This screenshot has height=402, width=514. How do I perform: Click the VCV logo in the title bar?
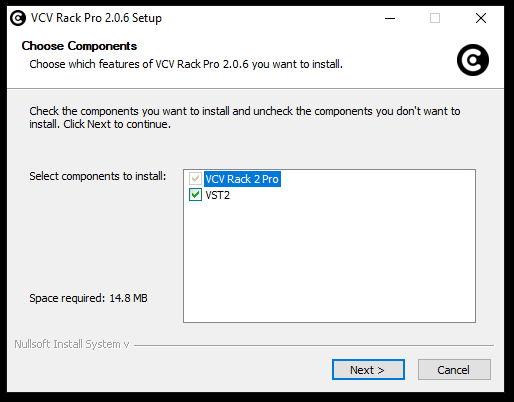18,18
